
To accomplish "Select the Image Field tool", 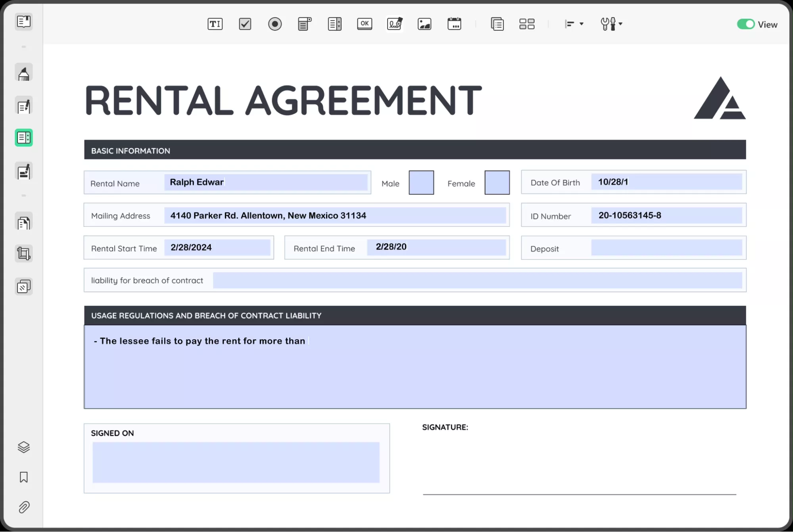I will coord(424,24).
